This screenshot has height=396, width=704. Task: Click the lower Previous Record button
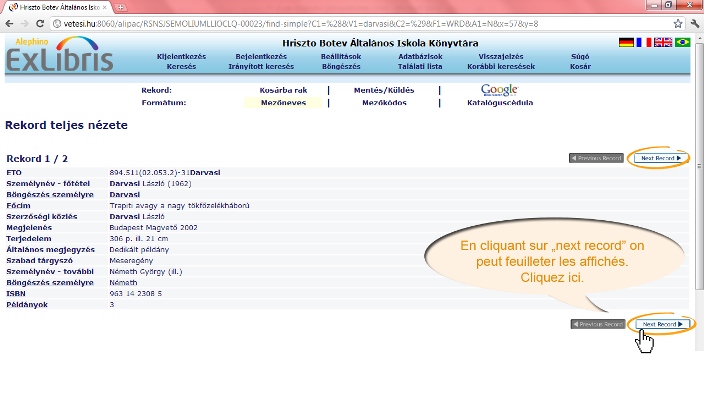598,324
